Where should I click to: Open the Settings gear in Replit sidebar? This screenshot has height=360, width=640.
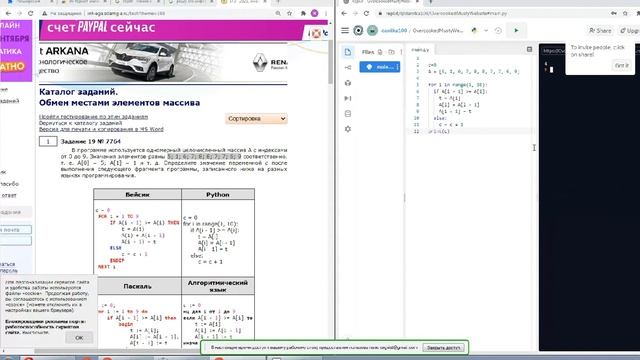[348, 129]
